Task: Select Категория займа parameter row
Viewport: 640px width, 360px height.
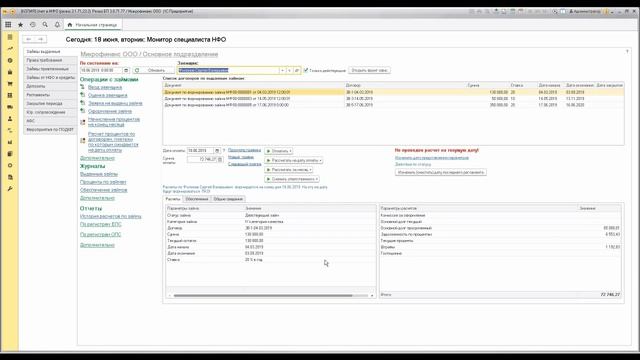Action: click(x=271, y=222)
